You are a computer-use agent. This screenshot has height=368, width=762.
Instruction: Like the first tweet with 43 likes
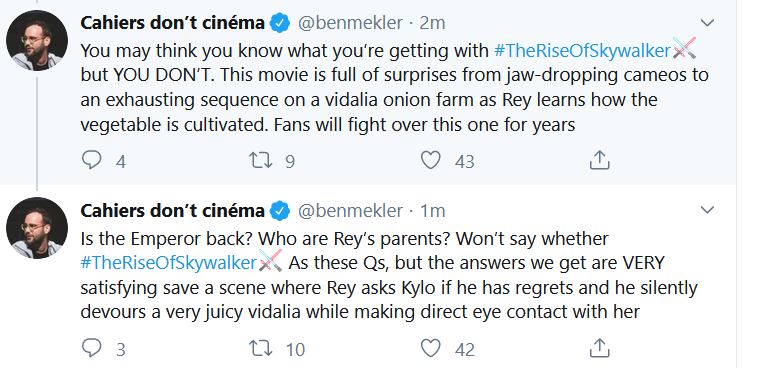click(x=431, y=160)
